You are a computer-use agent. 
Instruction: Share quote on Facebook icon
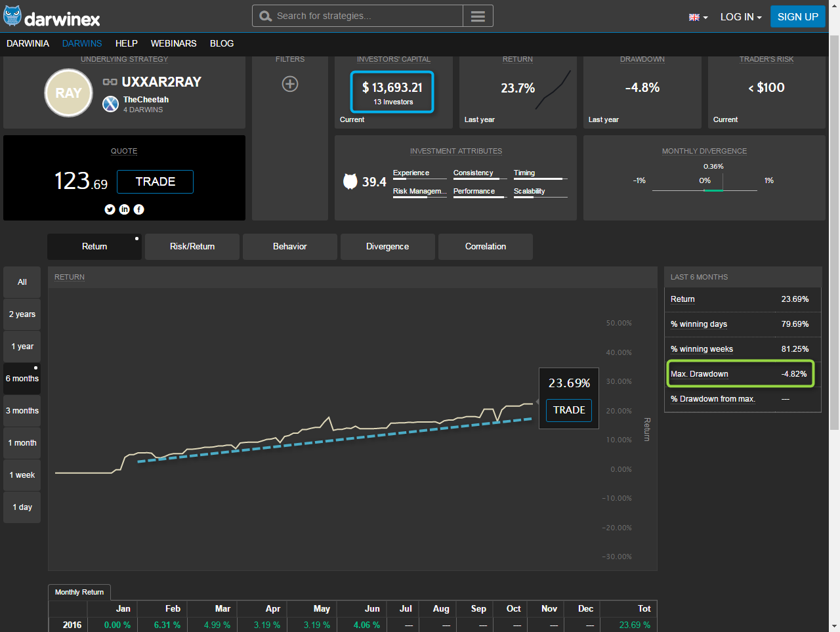[138, 209]
